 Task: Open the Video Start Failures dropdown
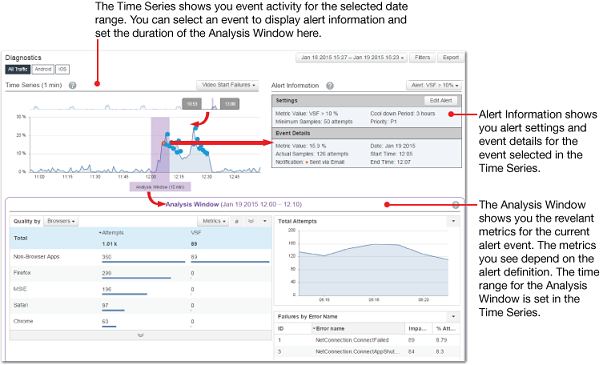coord(228,85)
